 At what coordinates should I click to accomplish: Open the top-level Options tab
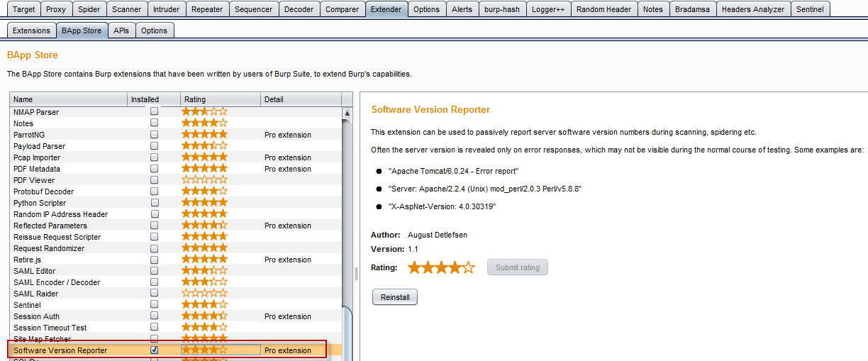tap(427, 9)
